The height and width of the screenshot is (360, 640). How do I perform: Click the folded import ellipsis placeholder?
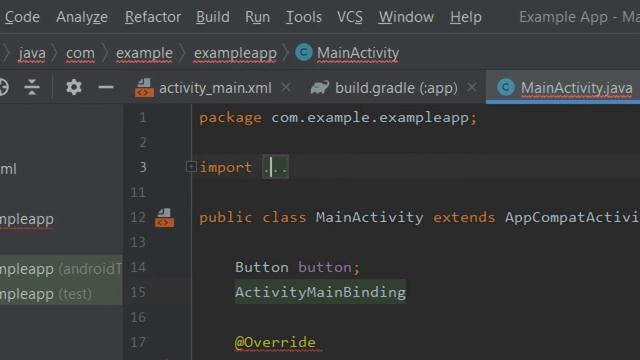(276, 167)
